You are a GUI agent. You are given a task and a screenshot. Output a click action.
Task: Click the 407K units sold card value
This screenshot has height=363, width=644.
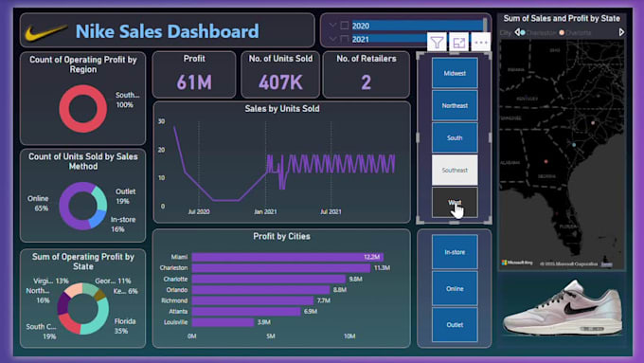click(281, 82)
